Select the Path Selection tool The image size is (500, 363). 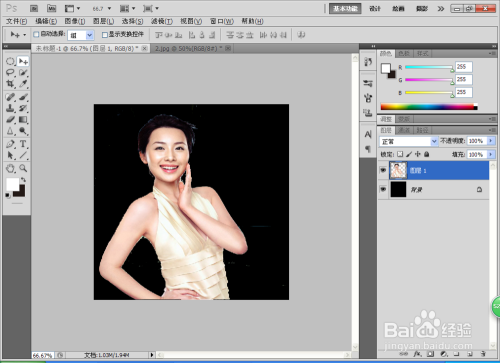(x=10, y=155)
